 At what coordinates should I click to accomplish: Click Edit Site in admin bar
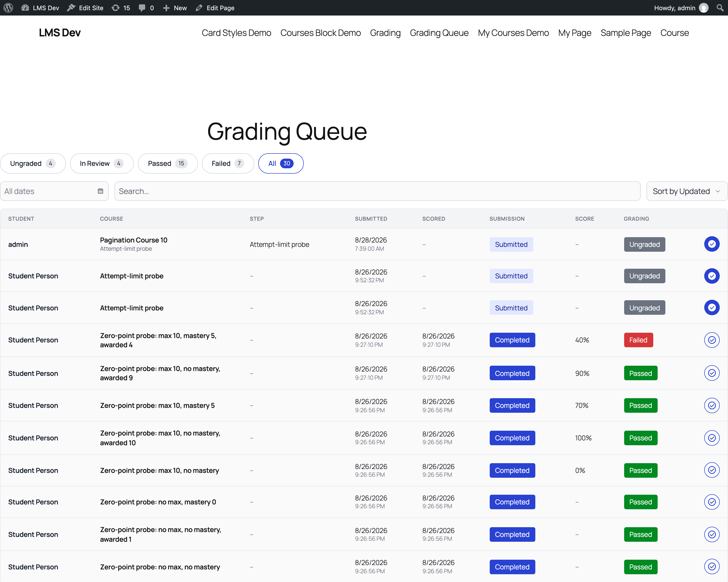(85, 8)
